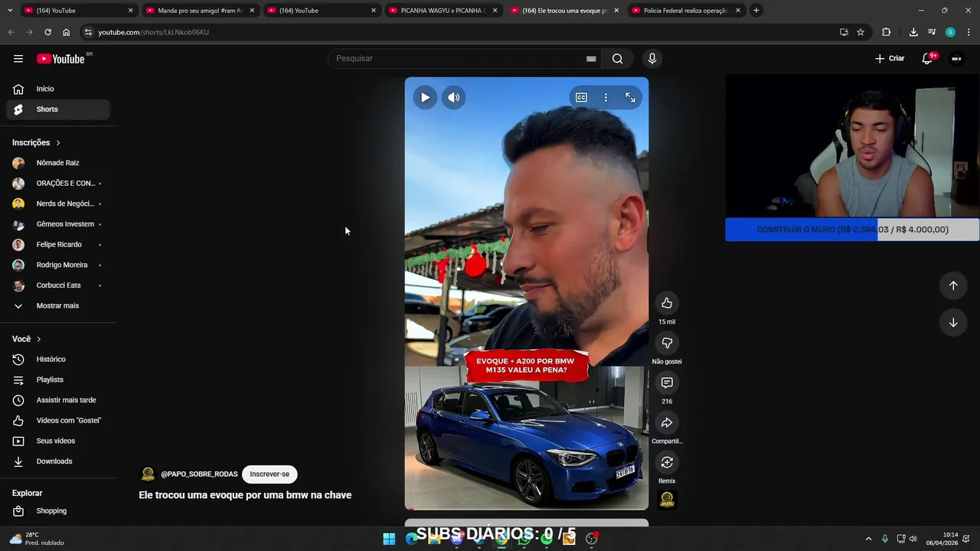The height and width of the screenshot is (551, 980).
Task: Enter fullscreen for the Short
Action: click(x=630, y=97)
